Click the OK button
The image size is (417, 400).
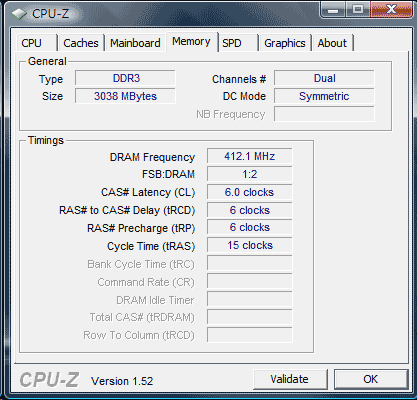pos(371,379)
